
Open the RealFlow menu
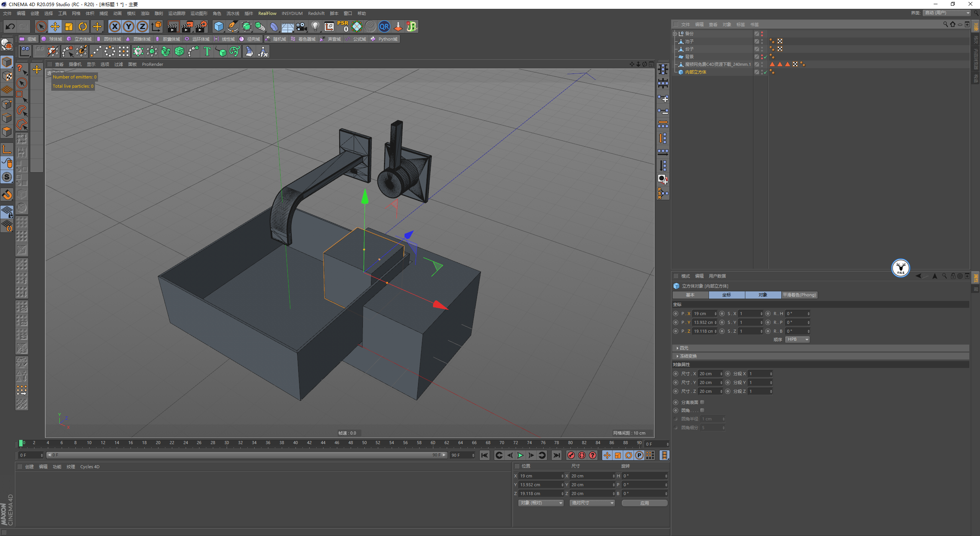tap(267, 13)
